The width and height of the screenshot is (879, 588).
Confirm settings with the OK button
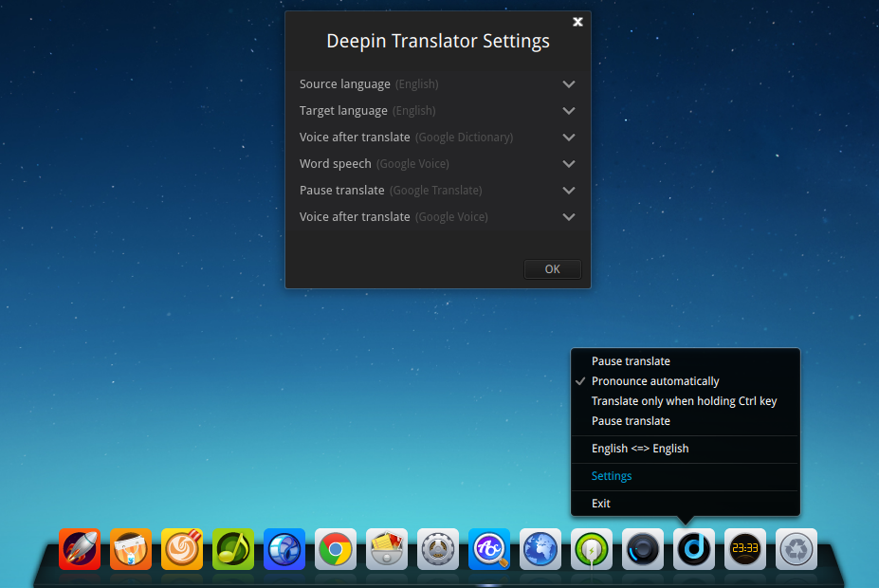552,268
